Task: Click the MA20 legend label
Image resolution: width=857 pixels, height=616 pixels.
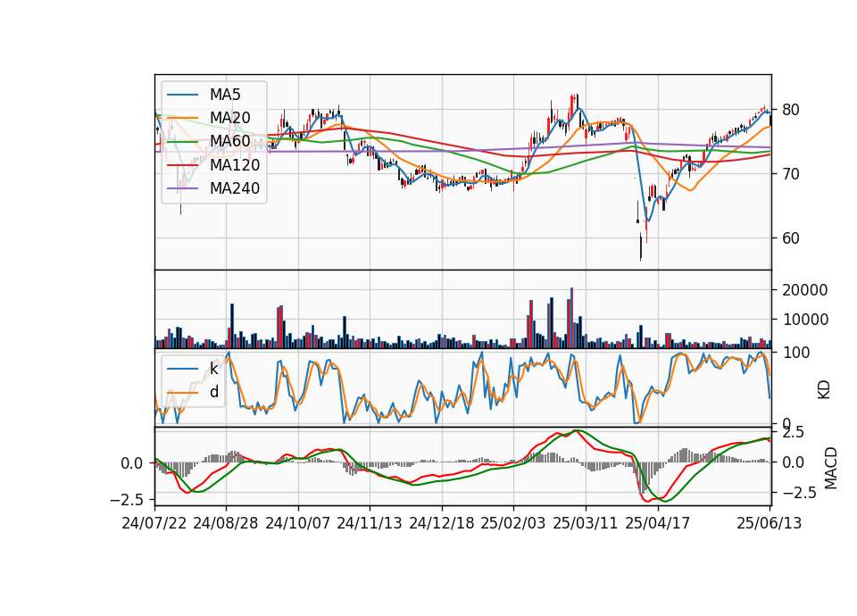Action: click(x=229, y=118)
